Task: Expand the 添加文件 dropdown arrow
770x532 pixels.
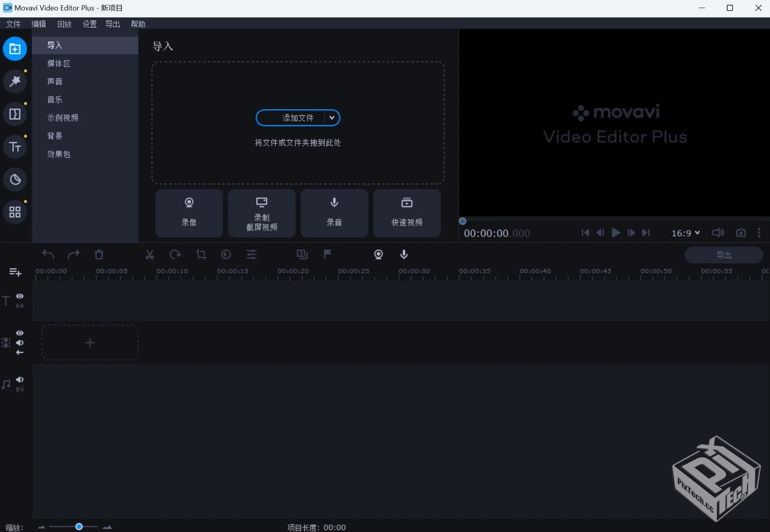Action: 332,117
